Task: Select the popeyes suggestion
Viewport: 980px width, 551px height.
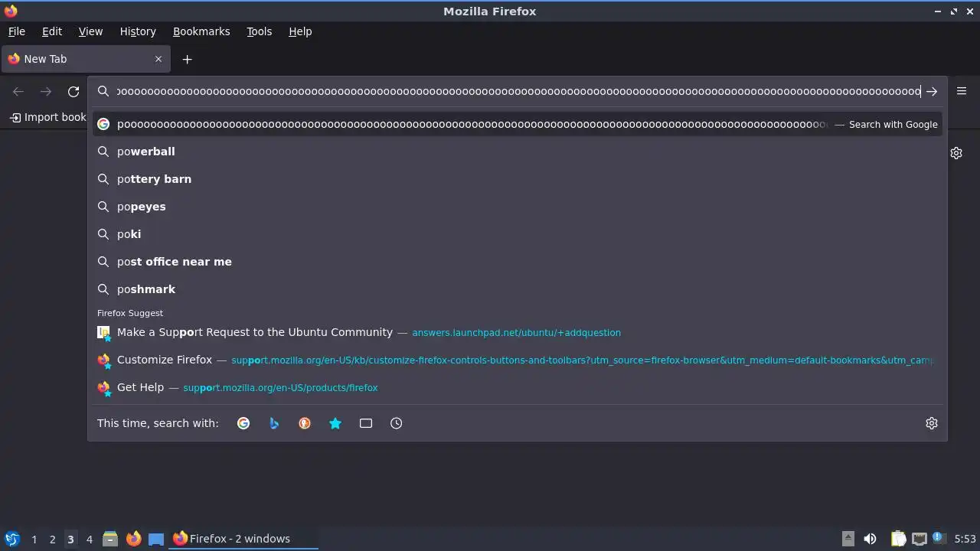Action: [x=518, y=207]
